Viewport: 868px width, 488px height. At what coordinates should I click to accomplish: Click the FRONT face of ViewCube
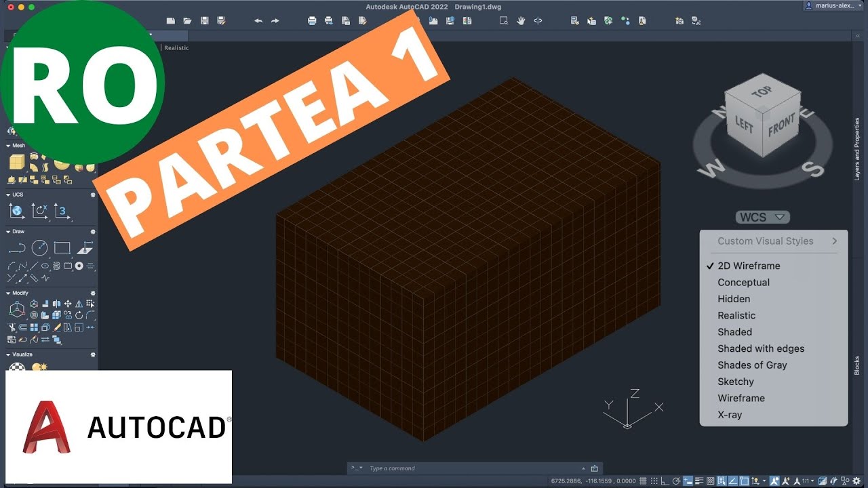click(781, 126)
